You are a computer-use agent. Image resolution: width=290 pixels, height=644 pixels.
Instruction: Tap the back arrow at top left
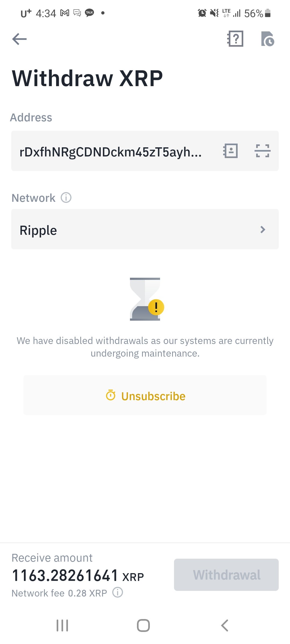[x=20, y=39]
